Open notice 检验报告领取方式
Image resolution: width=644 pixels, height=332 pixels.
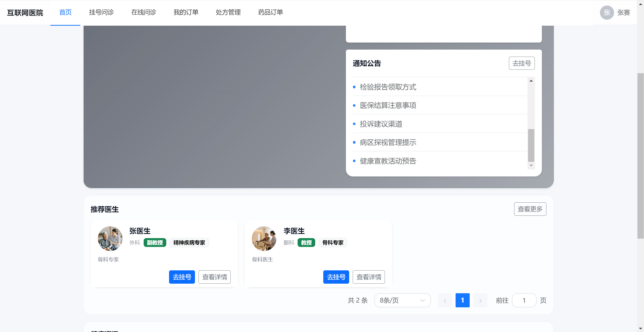click(388, 87)
